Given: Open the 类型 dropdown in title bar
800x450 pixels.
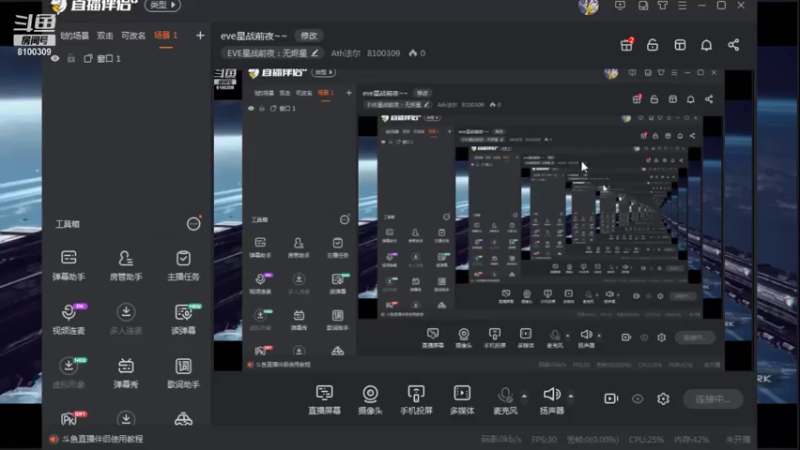Looking at the screenshot, I should 162,5.
